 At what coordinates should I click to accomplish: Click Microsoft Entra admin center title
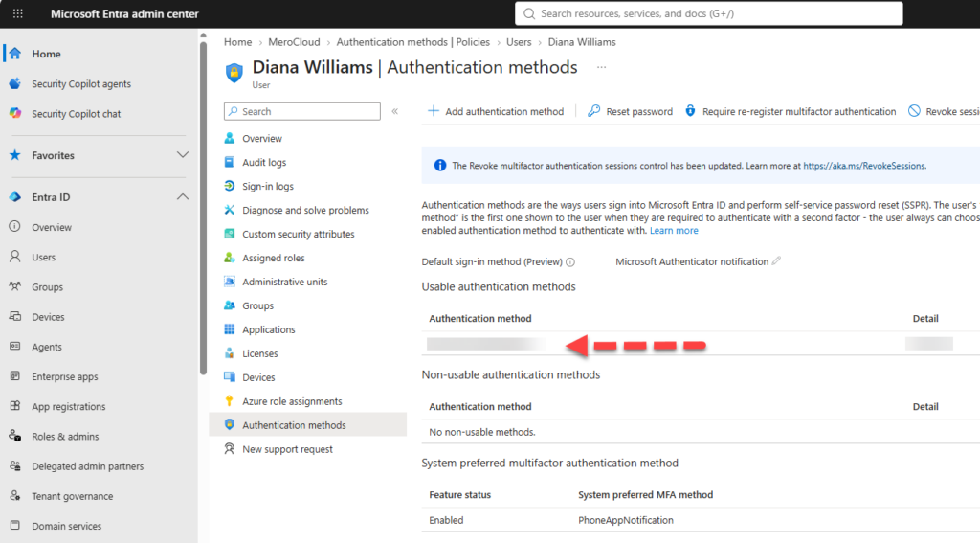tap(124, 13)
